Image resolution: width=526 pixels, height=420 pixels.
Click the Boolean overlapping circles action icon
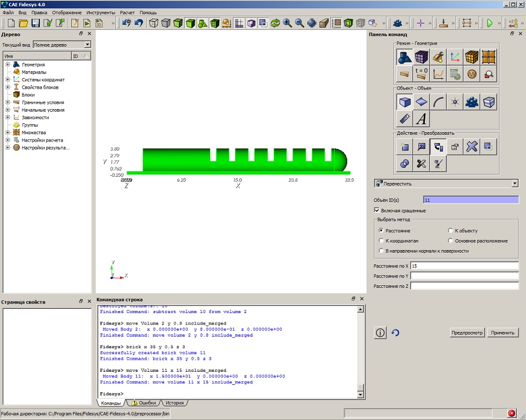pos(404,164)
